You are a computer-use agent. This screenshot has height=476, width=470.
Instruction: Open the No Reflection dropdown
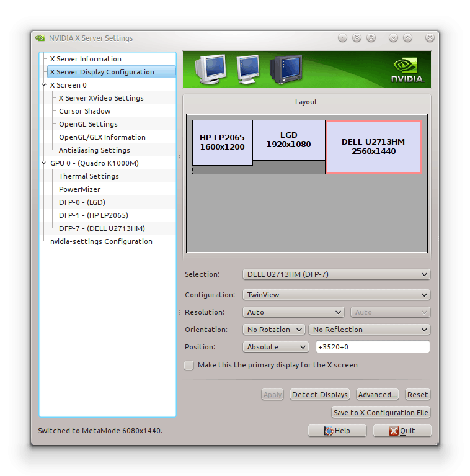click(x=369, y=330)
